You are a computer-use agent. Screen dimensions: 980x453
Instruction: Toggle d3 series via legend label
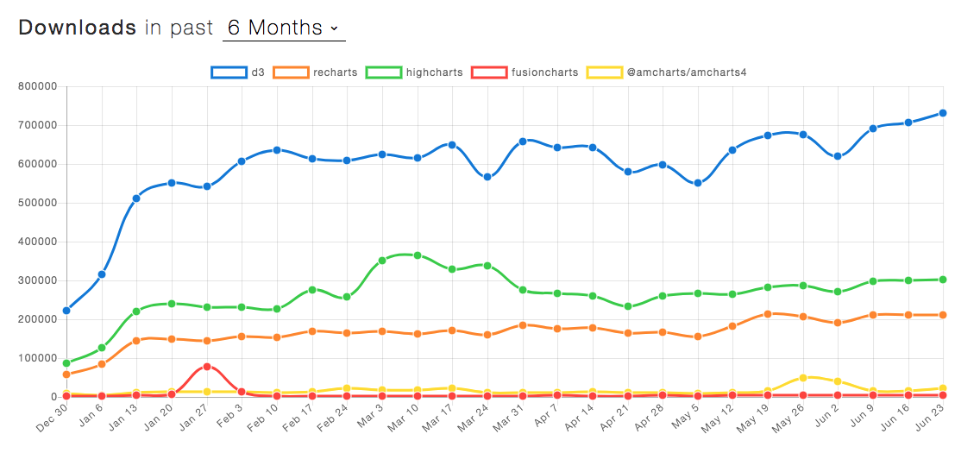pyautogui.click(x=258, y=72)
